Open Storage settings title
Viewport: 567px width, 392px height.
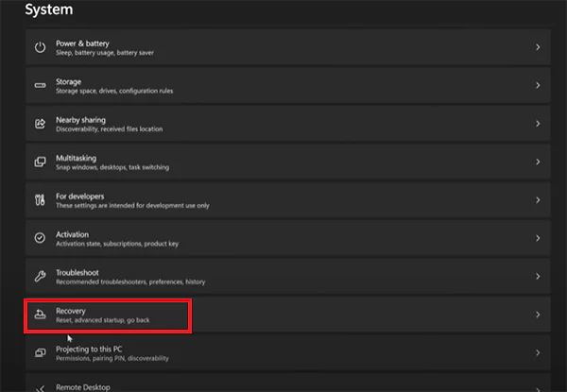point(68,82)
